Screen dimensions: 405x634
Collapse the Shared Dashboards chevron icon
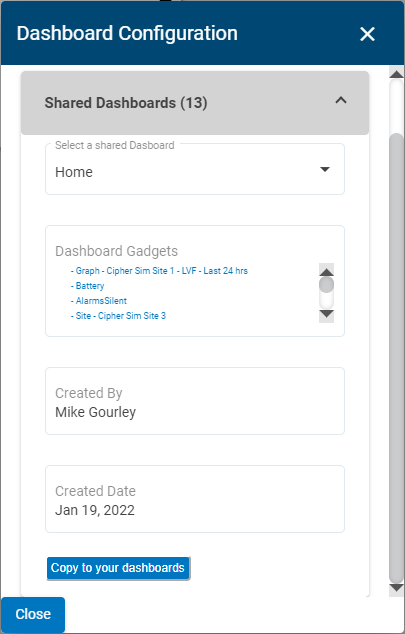tap(341, 100)
